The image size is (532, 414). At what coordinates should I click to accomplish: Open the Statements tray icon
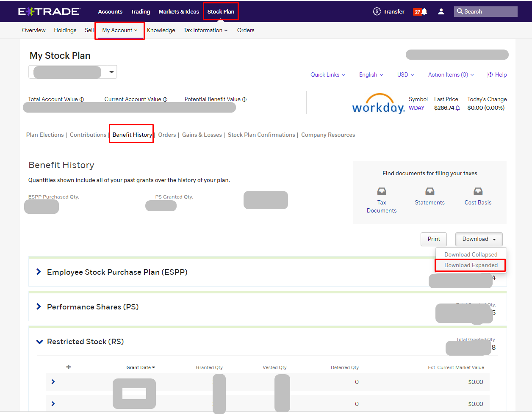(x=430, y=191)
